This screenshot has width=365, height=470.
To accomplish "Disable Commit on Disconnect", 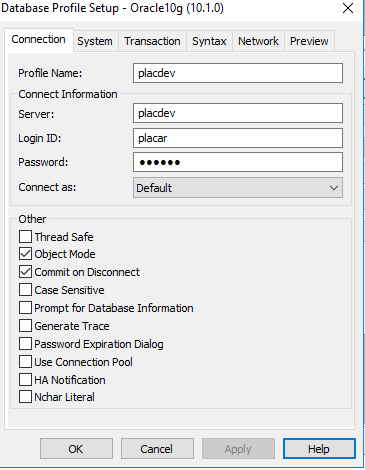I will point(25,272).
